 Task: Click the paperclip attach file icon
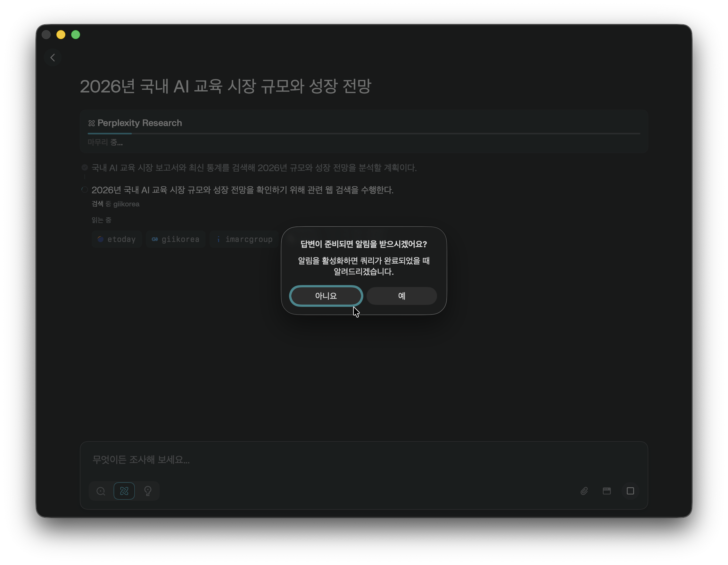584,491
